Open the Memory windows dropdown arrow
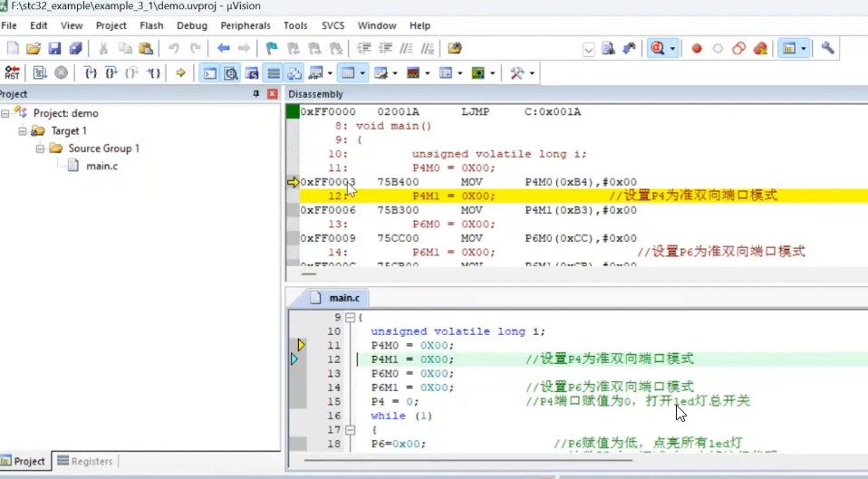Screen dimensions: 868x479 tap(362, 73)
